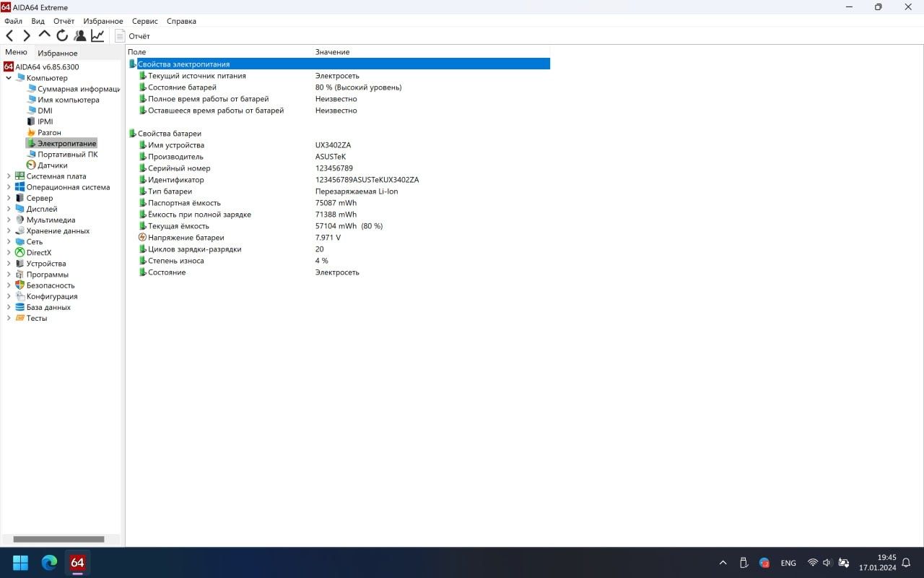Viewport: 924px width, 578px height.
Task: Open the Вид menu
Action: (38, 21)
